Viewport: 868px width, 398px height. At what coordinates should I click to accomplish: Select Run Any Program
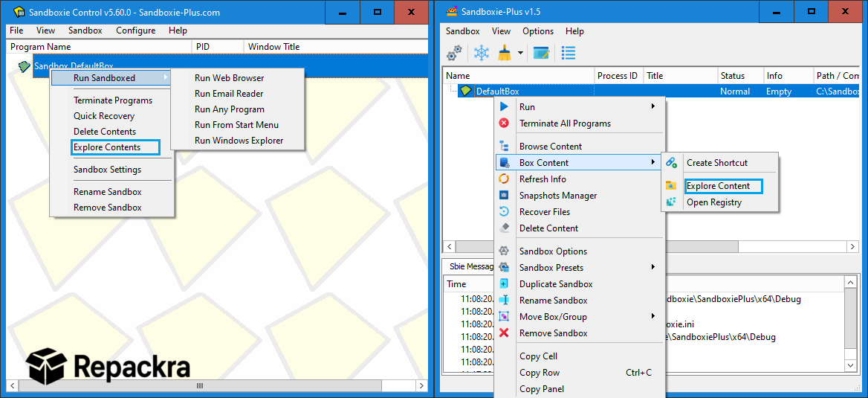[229, 109]
